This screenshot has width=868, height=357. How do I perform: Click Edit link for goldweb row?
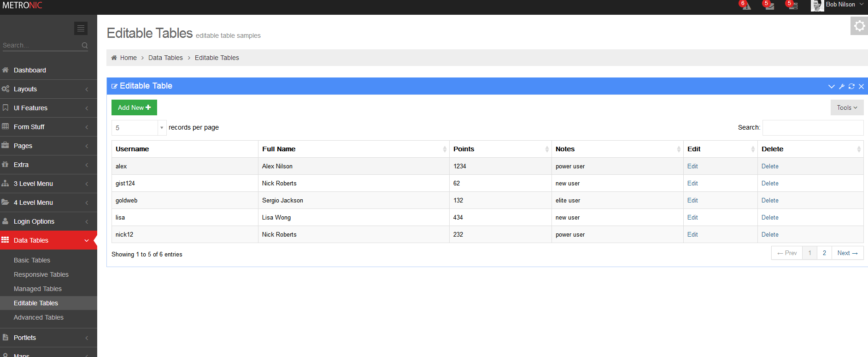coord(692,200)
